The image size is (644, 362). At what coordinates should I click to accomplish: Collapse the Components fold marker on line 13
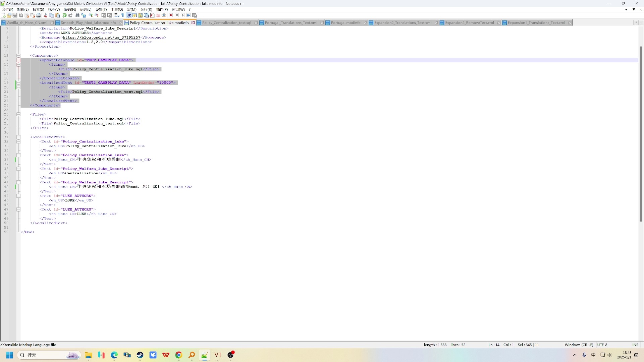[18, 56]
